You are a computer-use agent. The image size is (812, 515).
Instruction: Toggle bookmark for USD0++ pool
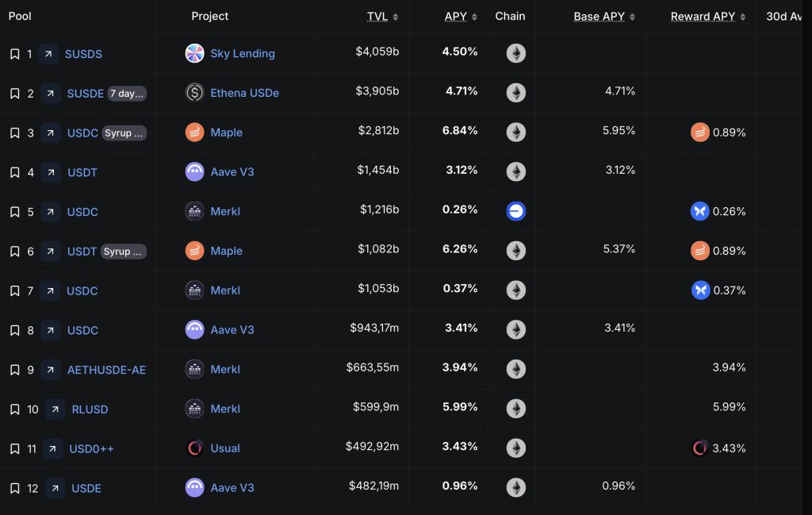(14, 449)
